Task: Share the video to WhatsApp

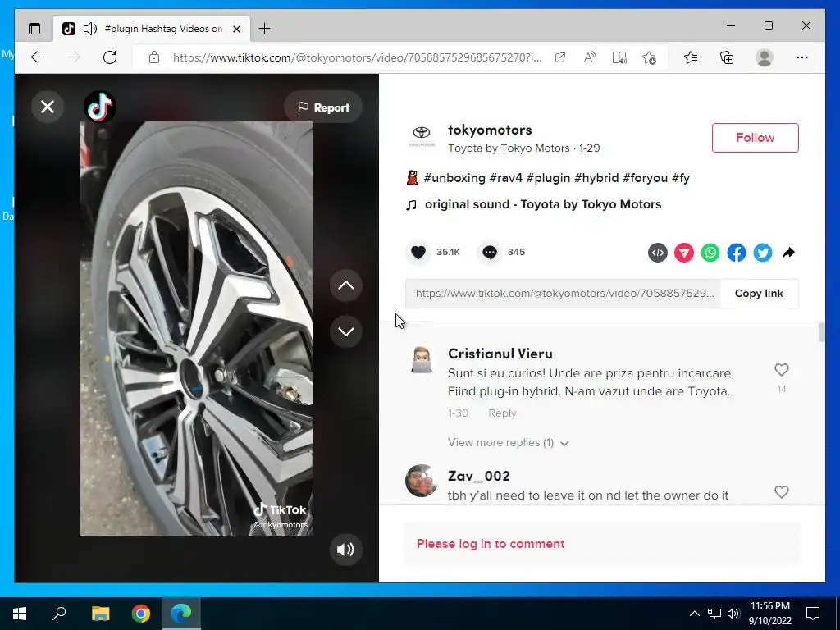Action: tap(710, 253)
